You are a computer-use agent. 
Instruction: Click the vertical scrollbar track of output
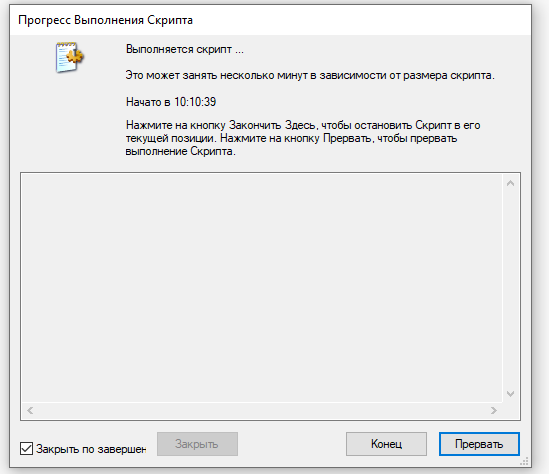tap(510, 288)
